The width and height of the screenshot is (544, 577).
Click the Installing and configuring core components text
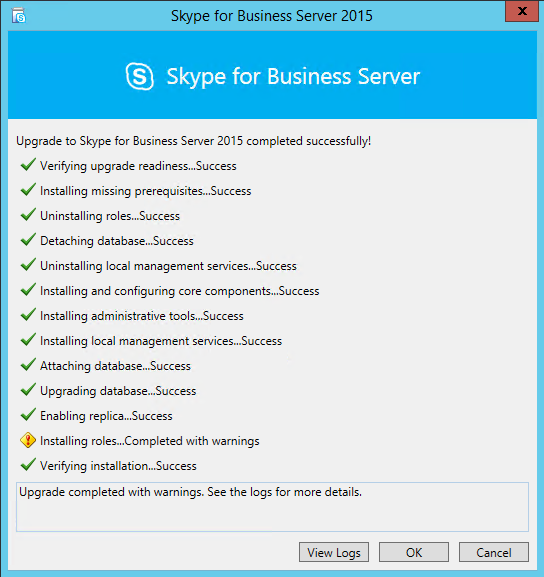tap(180, 291)
